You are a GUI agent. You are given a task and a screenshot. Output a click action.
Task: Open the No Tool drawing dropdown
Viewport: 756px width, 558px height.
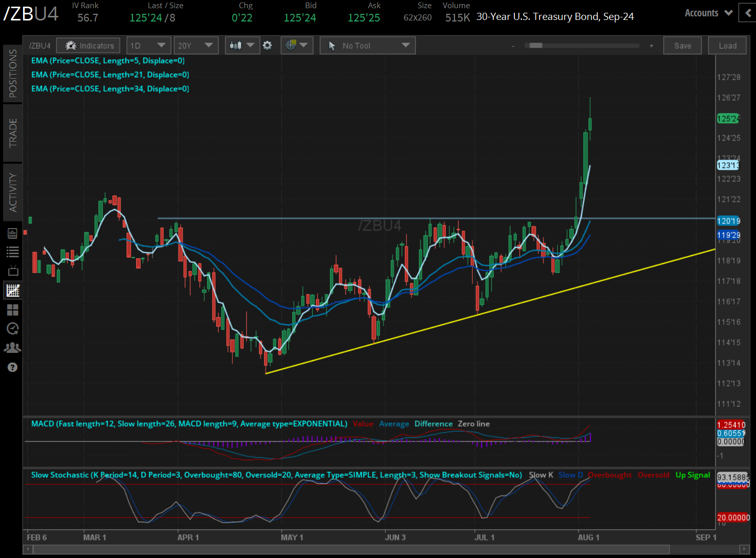367,45
